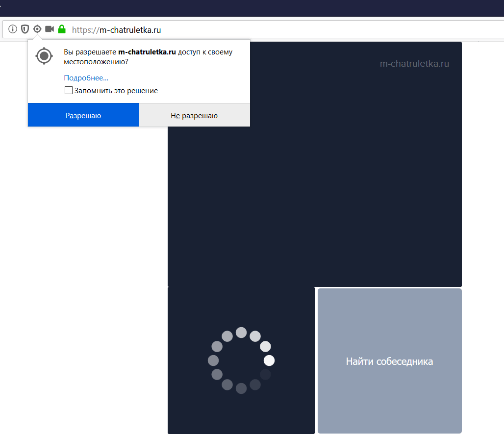Click the loading spinner in local video pane
The width and height of the screenshot is (504, 436).
241,360
